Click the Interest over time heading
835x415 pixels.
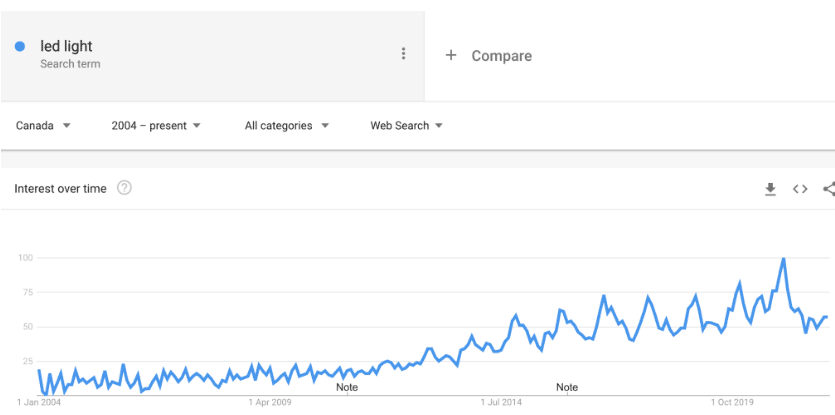pyautogui.click(x=60, y=189)
